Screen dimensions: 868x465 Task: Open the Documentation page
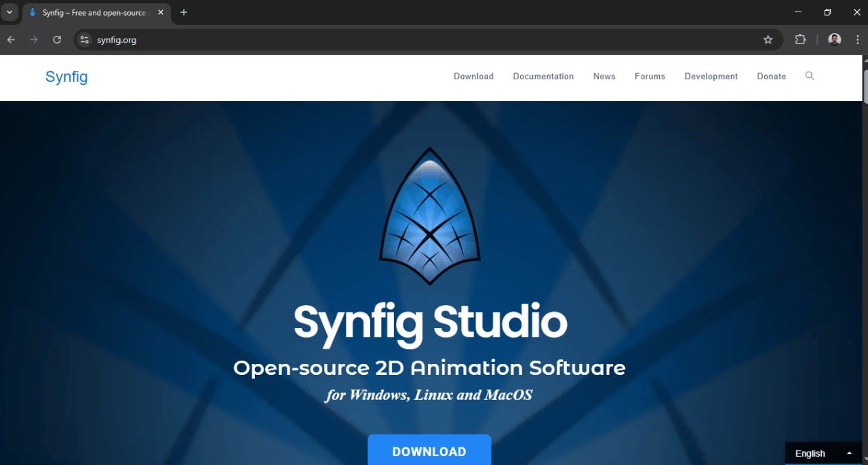point(543,76)
